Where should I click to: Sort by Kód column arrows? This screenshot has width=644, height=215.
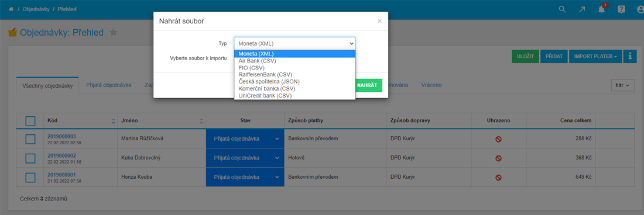114,121
